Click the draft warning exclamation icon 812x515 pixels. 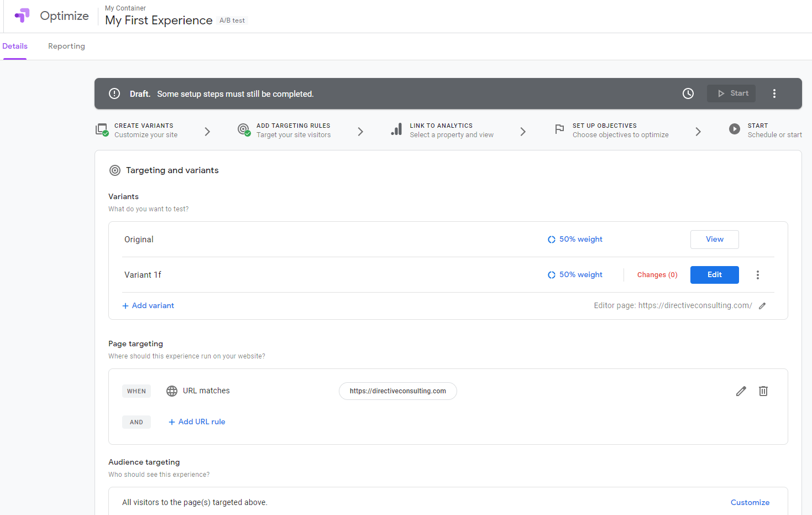(114, 93)
